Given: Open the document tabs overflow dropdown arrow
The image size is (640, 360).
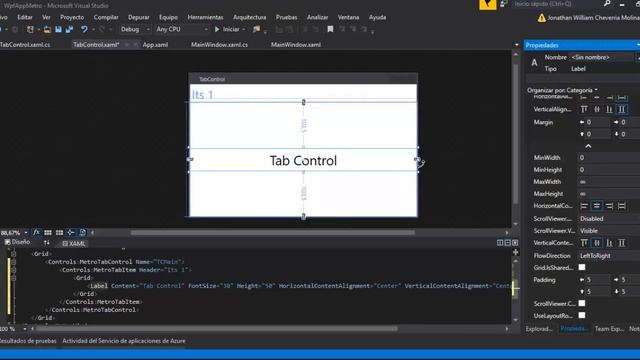Looking at the screenshot, I should [x=517, y=45].
